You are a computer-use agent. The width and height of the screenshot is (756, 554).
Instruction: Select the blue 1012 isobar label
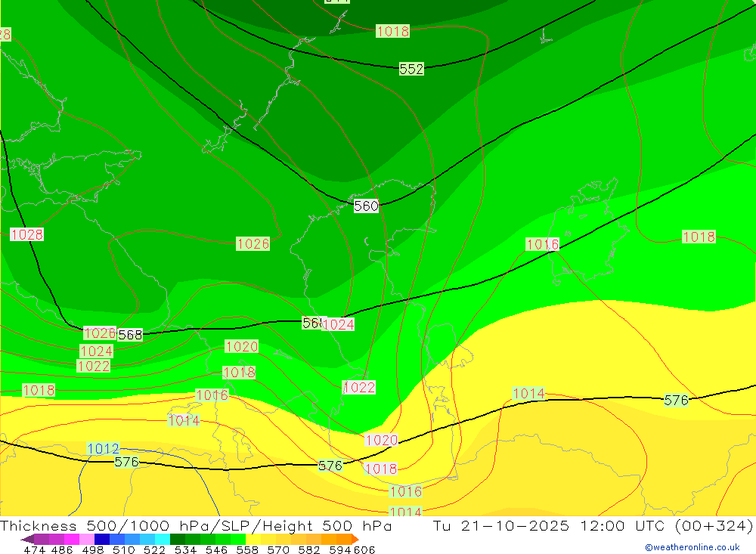[x=103, y=448]
